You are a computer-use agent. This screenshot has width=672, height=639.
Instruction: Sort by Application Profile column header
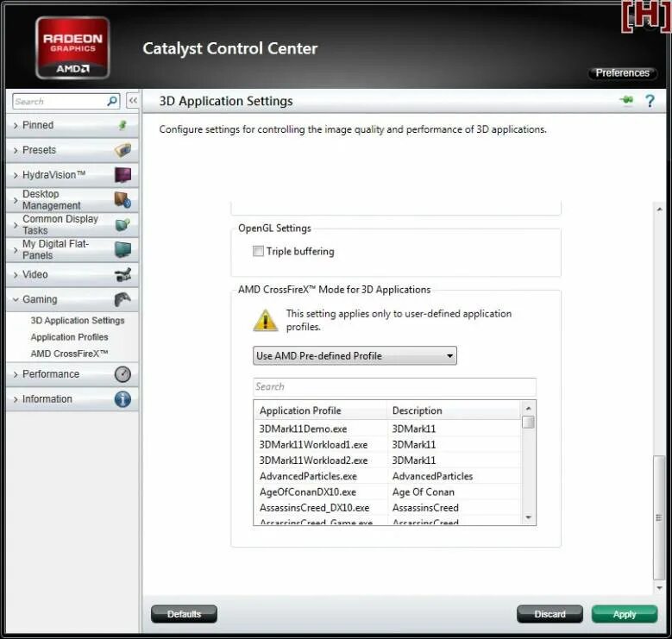pyautogui.click(x=321, y=410)
